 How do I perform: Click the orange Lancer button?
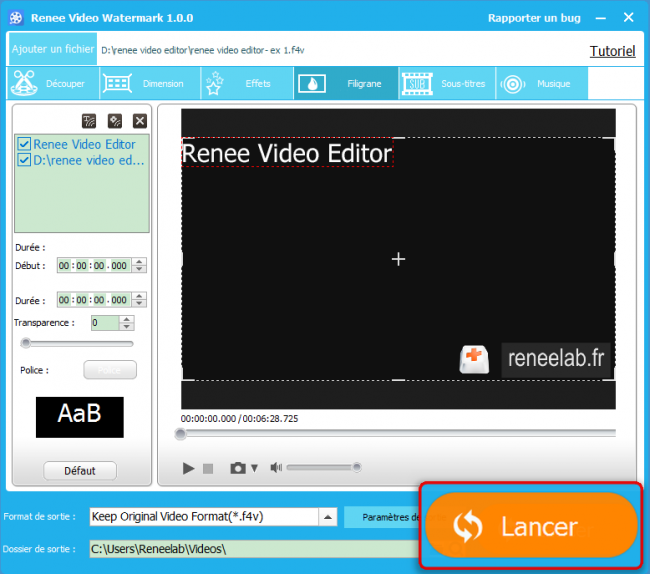[x=531, y=526]
